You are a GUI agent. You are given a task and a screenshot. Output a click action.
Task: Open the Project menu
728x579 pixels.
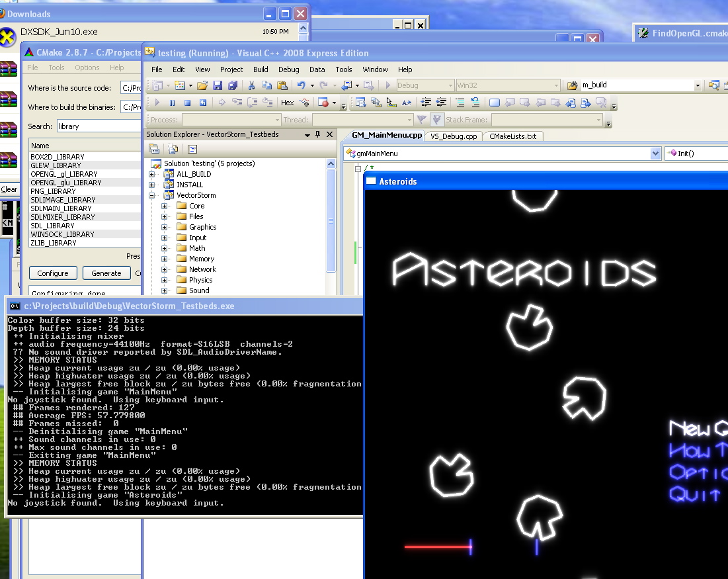[x=231, y=69]
